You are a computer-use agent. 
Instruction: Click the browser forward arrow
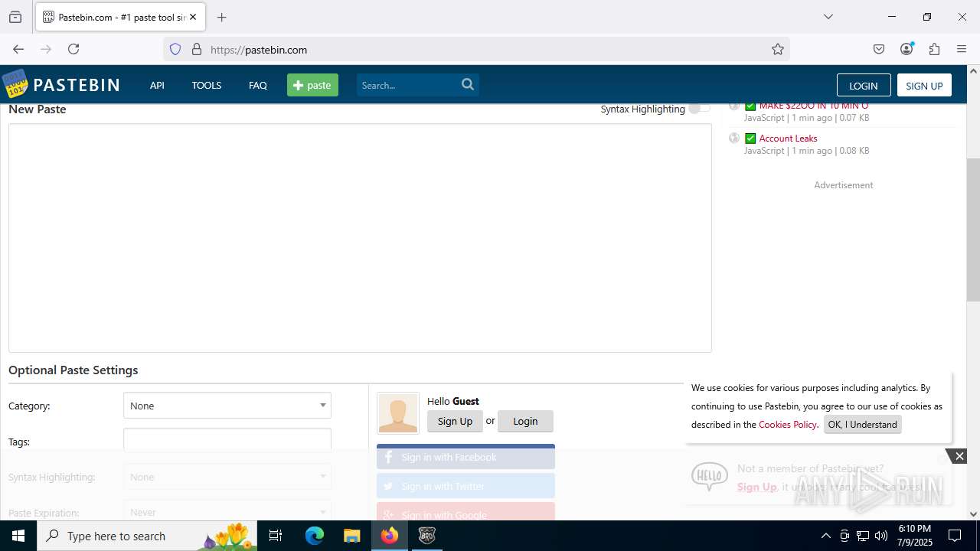coord(46,49)
